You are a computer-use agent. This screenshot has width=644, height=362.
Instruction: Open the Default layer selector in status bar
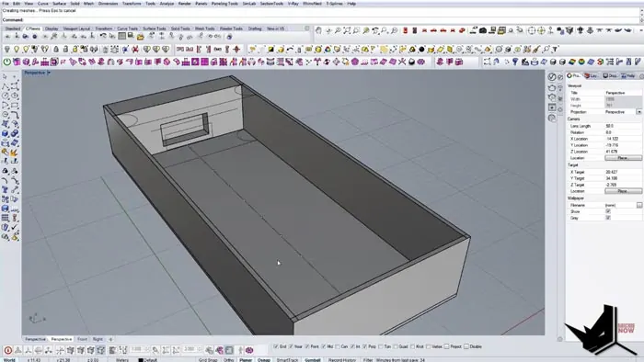pyautogui.click(x=150, y=360)
